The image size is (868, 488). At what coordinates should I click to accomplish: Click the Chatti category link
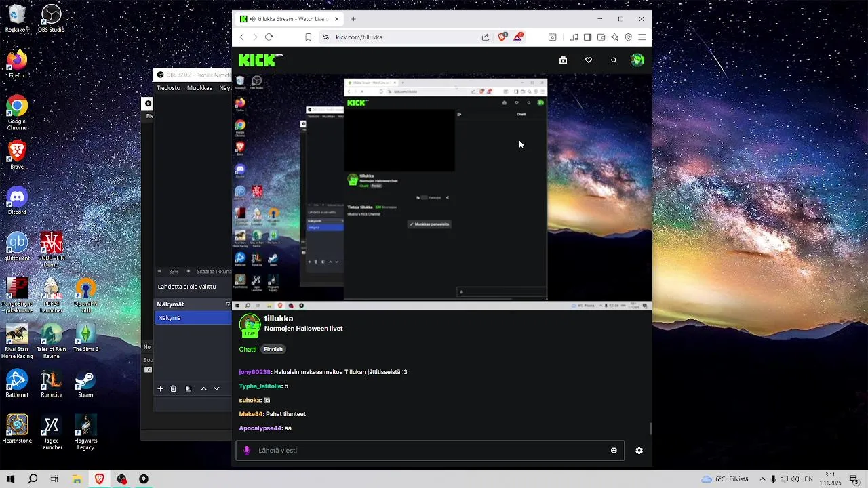click(248, 350)
